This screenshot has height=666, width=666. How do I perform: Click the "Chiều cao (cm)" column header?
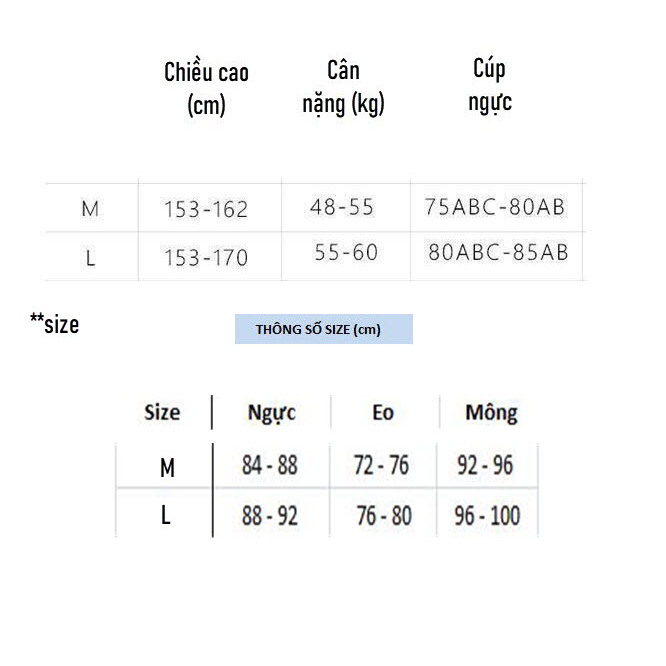tap(206, 88)
